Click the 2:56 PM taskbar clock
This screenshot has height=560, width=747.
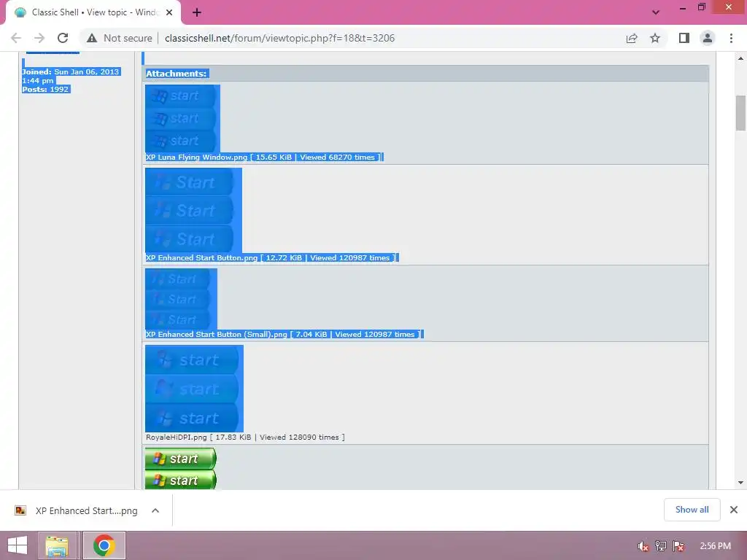pos(715,546)
